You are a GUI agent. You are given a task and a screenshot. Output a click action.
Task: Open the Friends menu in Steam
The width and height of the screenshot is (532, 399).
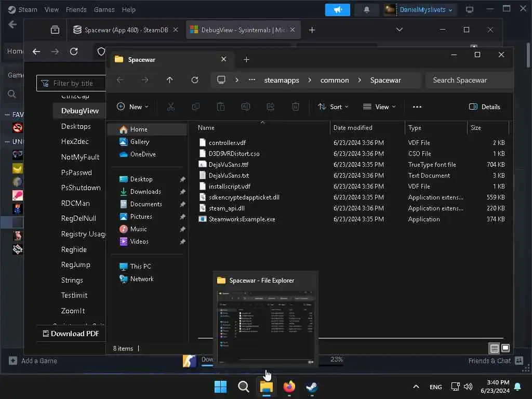76,10
